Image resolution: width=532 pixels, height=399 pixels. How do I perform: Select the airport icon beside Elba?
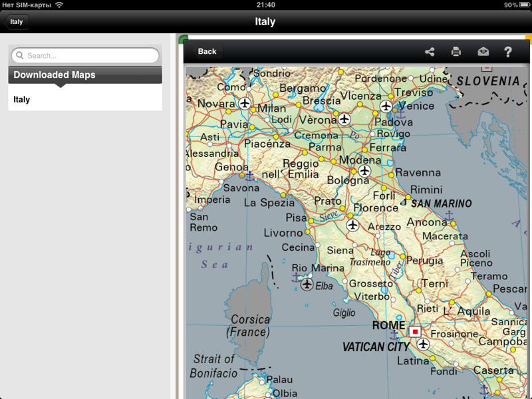tap(307, 285)
